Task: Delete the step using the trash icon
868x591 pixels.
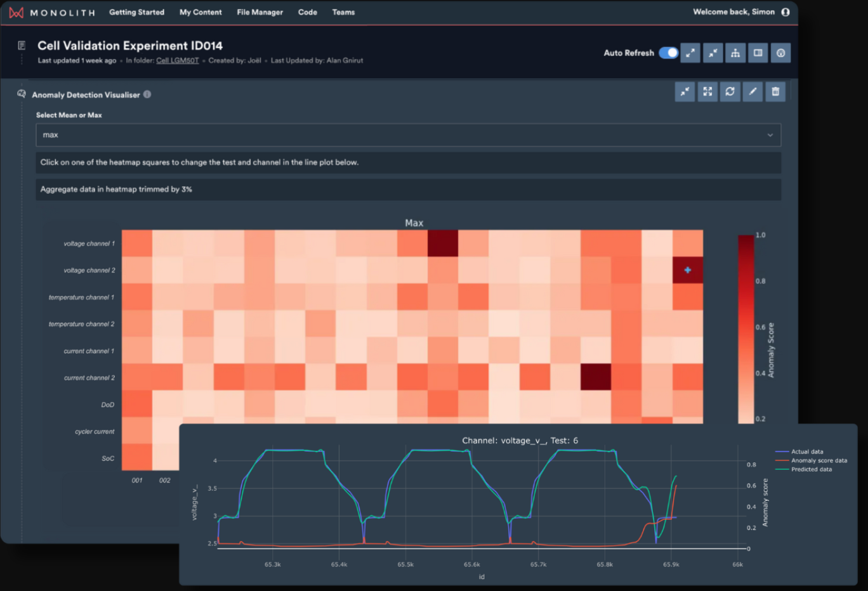Action: pos(775,92)
